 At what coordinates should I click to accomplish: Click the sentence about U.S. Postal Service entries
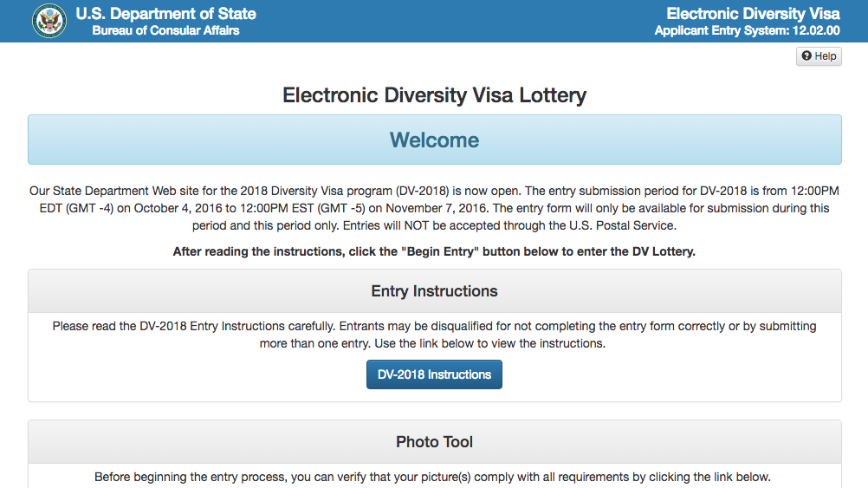click(509, 226)
